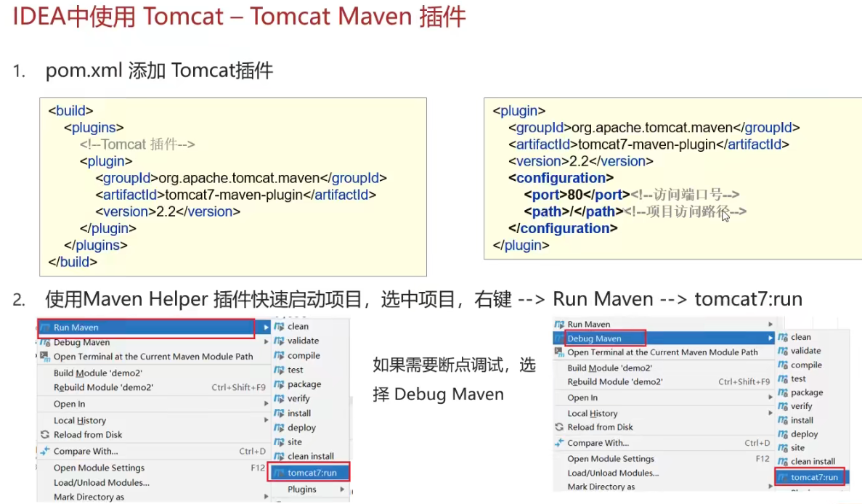862x504 pixels.
Task: Expand Local History arrow in Run Maven highlighted menu
Action: 266,420
